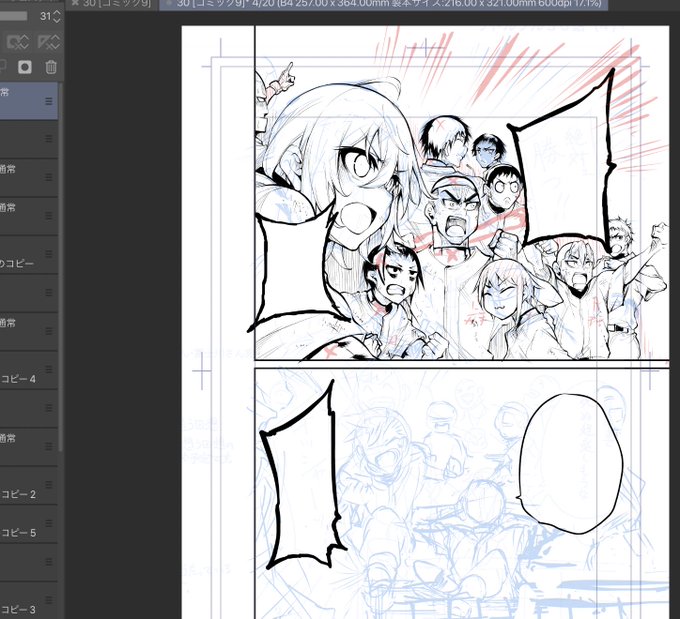Select the layer named コピー 3
This screenshot has width=680, height=619.
[29, 601]
